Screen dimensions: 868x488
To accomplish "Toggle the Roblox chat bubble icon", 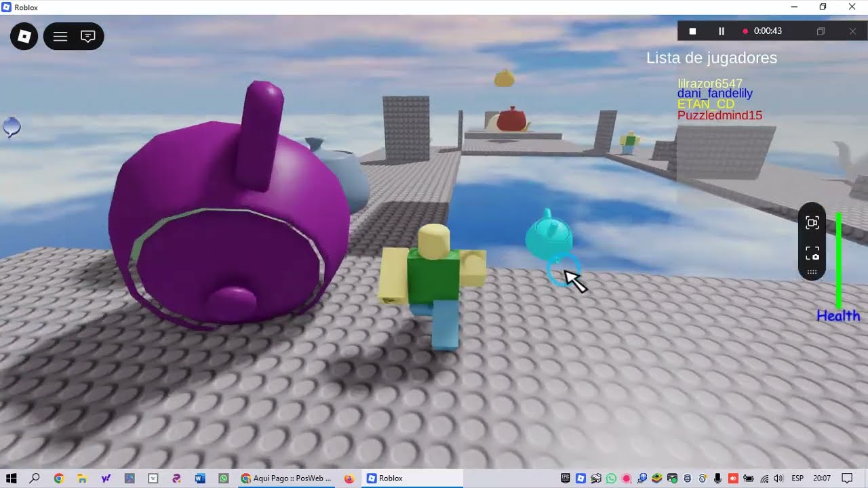I will coord(88,37).
